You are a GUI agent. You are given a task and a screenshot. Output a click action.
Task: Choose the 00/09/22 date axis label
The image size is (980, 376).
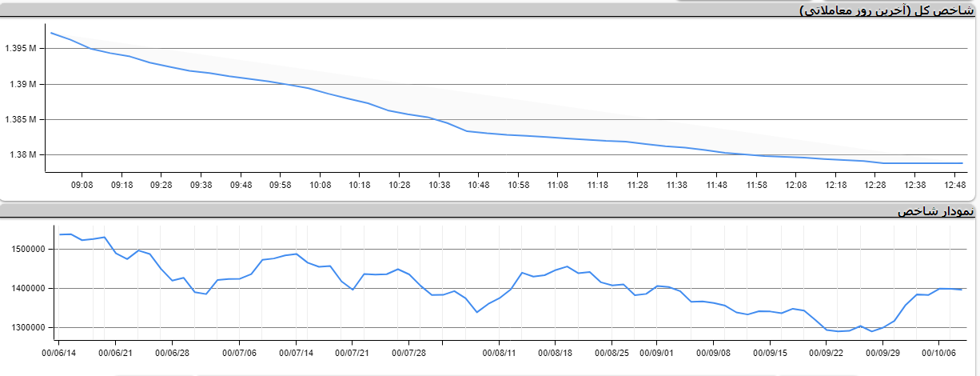click(x=827, y=351)
